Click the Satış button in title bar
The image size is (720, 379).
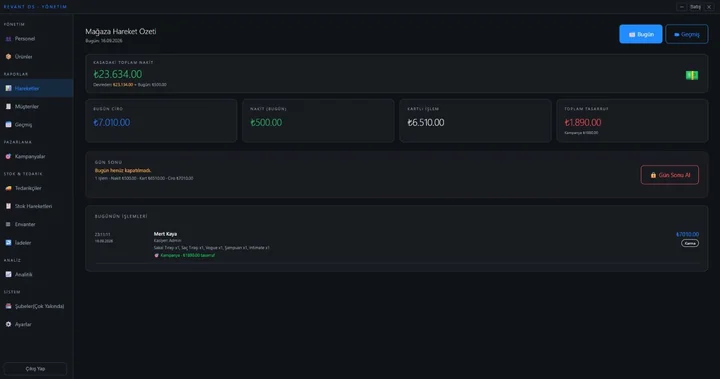pos(695,7)
